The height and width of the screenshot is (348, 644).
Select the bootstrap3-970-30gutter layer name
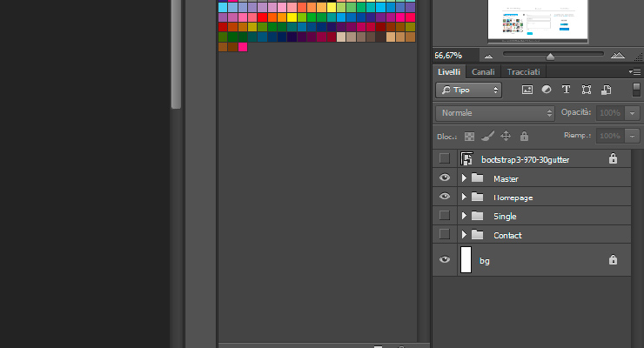[x=526, y=159]
